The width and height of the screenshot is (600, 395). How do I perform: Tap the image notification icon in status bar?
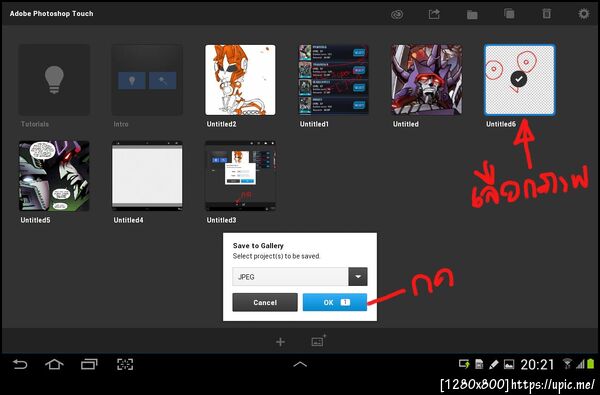[509, 364]
